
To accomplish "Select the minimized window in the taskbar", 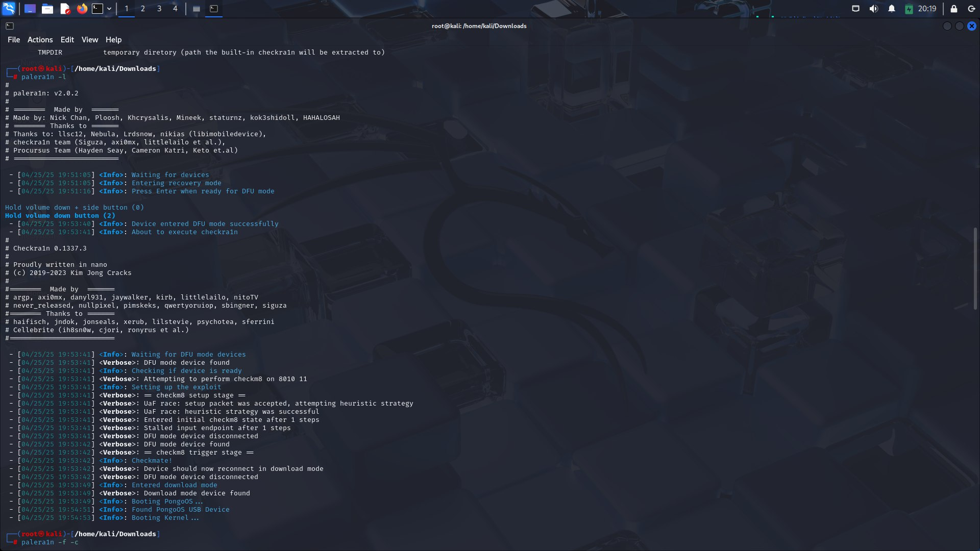I will pyautogui.click(x=197, y=9).
